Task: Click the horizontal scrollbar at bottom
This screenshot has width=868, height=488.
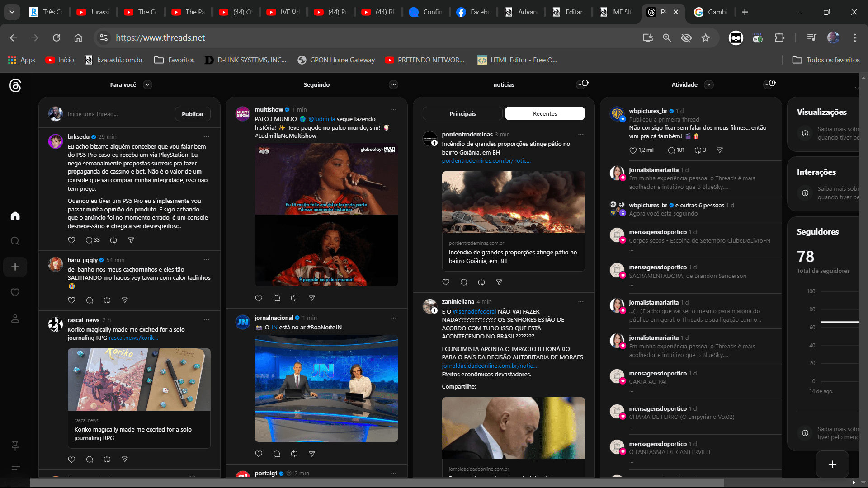Action: [377, 483]
